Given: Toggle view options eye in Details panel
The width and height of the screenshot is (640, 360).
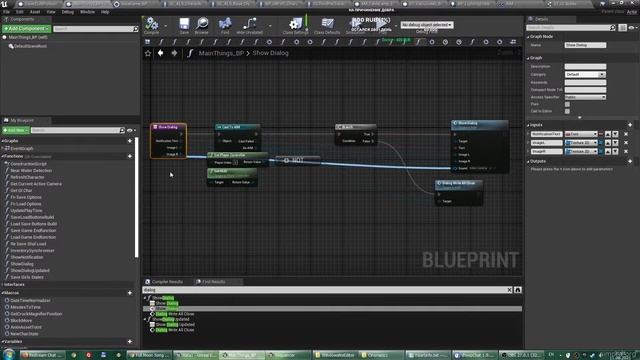Looking at the screenshot, I should [632, 28].
